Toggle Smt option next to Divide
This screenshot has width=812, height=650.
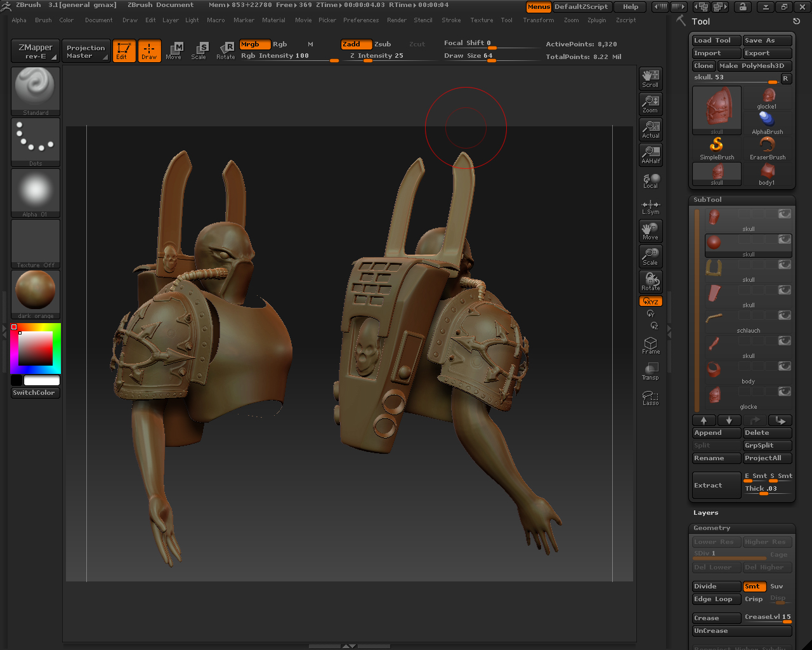755,587
